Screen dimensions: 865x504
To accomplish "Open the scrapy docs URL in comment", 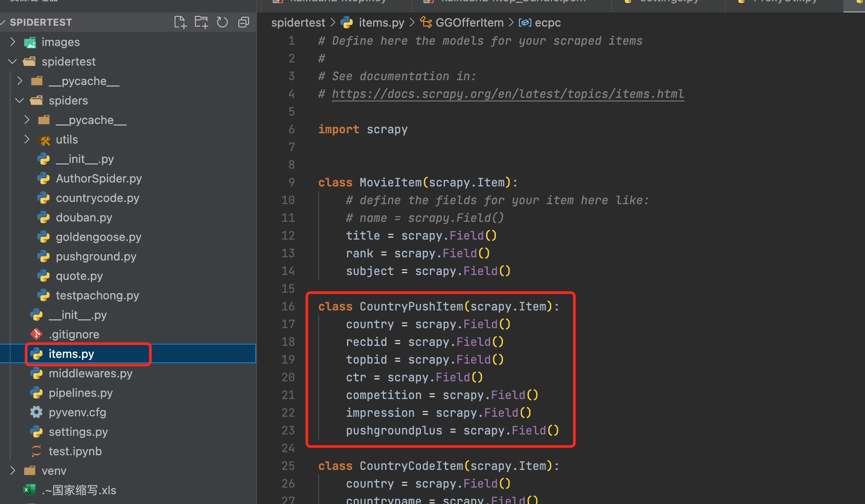I will pyautogui.click(x=508, y=94).
